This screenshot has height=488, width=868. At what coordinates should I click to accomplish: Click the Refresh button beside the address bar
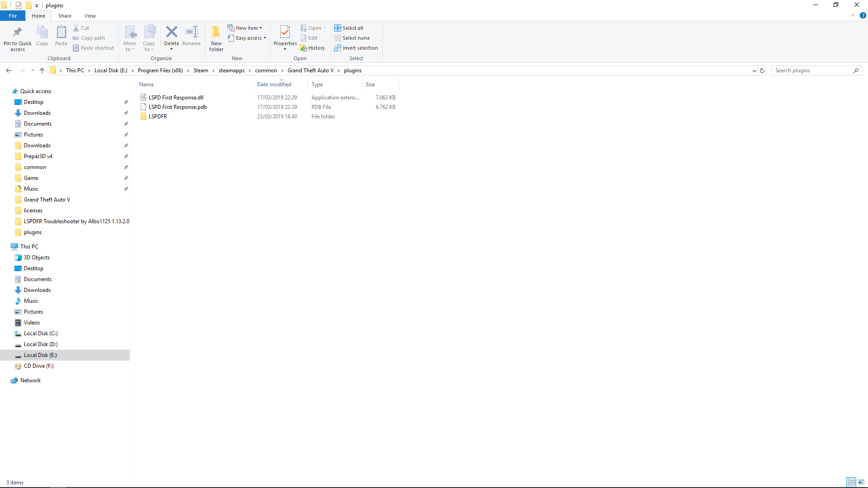762,70
